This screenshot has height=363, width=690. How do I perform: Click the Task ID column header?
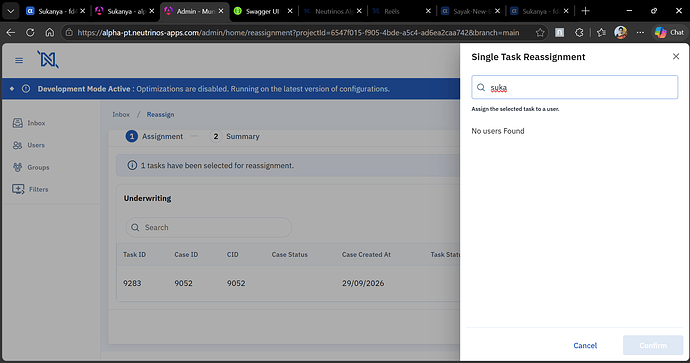click(x=134, y=254)
